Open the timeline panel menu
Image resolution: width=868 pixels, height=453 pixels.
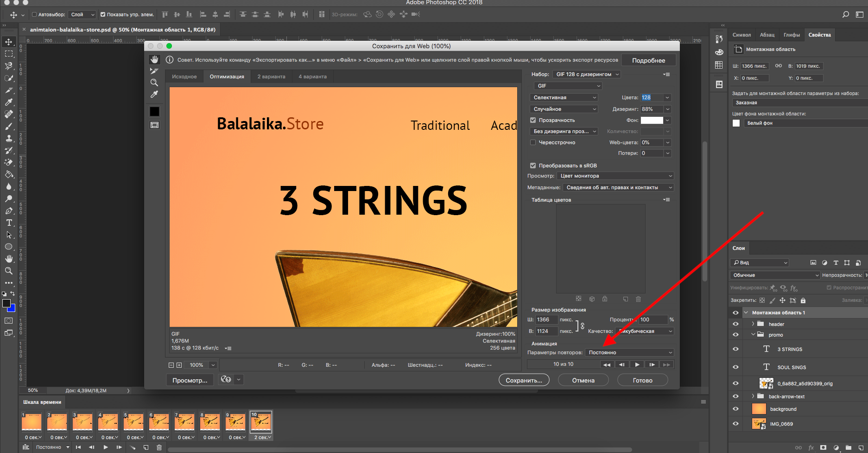tap(703, 402)
